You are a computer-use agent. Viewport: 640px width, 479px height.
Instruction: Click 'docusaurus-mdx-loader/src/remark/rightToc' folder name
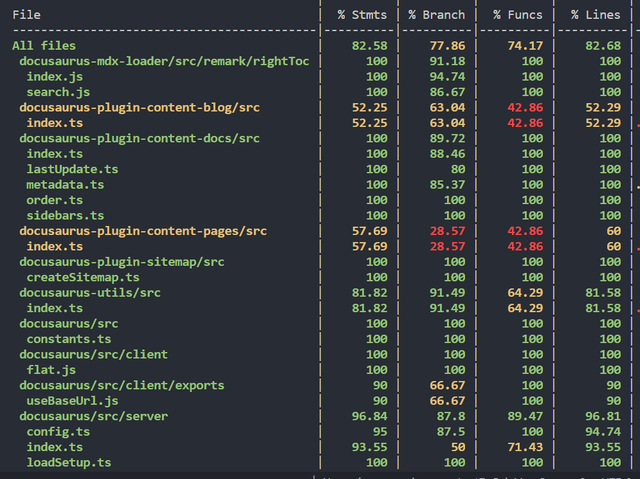coord(164,61)
